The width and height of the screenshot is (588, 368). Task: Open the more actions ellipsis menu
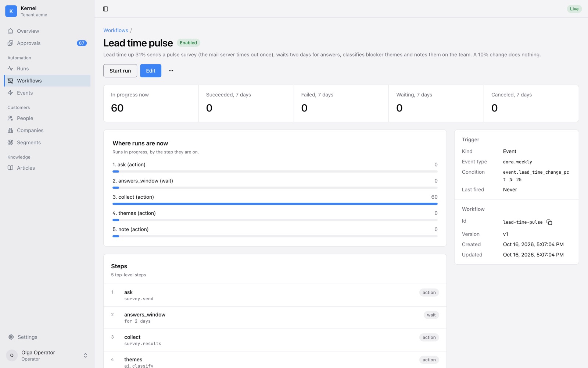coord(171,71)
